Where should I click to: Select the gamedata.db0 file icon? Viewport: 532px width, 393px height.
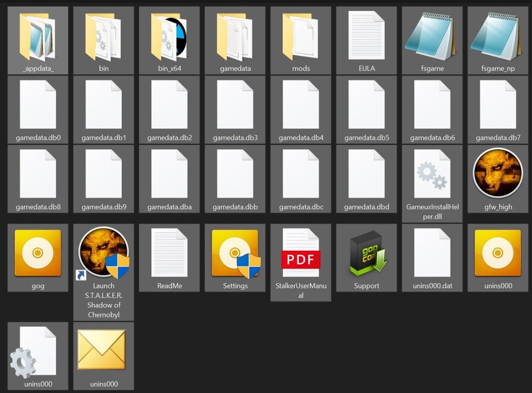[38, 104]
